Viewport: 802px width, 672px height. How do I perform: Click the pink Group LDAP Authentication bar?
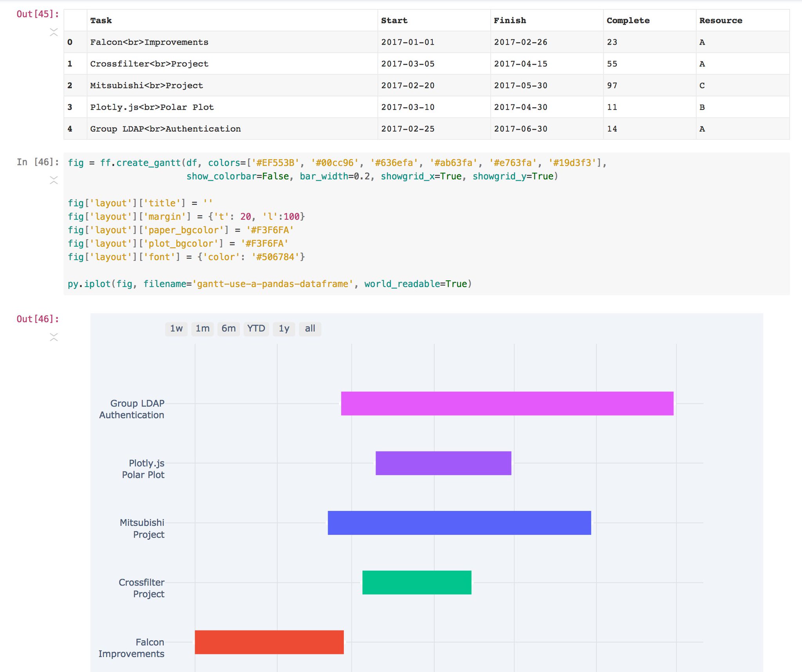click(x=507, y=403)
